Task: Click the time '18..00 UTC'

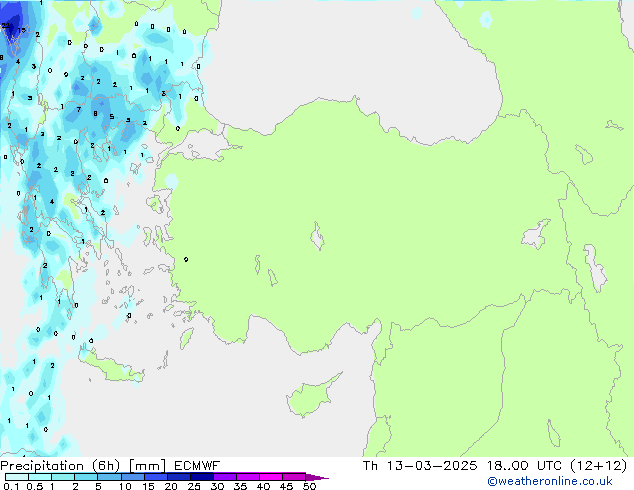Action: 524,465
